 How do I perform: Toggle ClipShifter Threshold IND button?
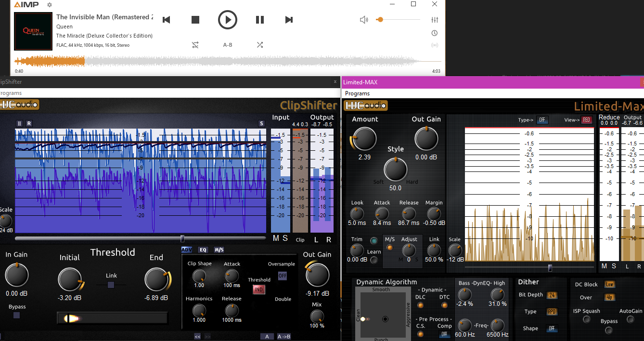(259, 289)
